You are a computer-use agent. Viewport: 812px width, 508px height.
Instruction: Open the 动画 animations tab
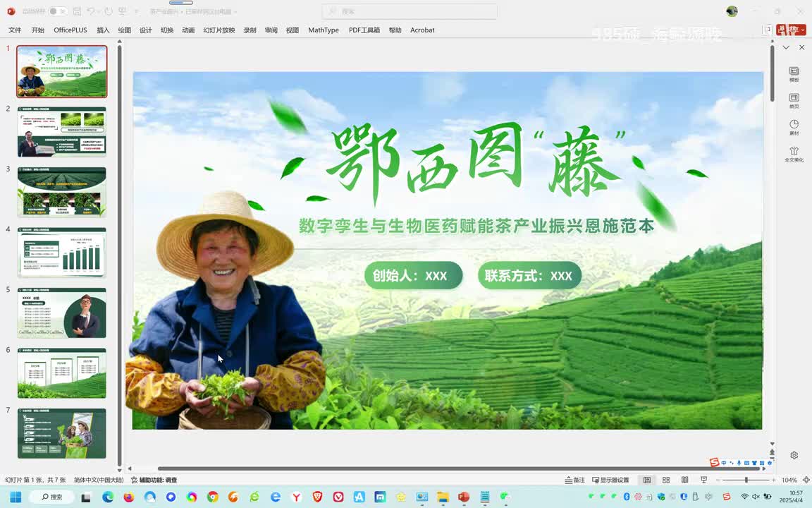tap(188, 30)
